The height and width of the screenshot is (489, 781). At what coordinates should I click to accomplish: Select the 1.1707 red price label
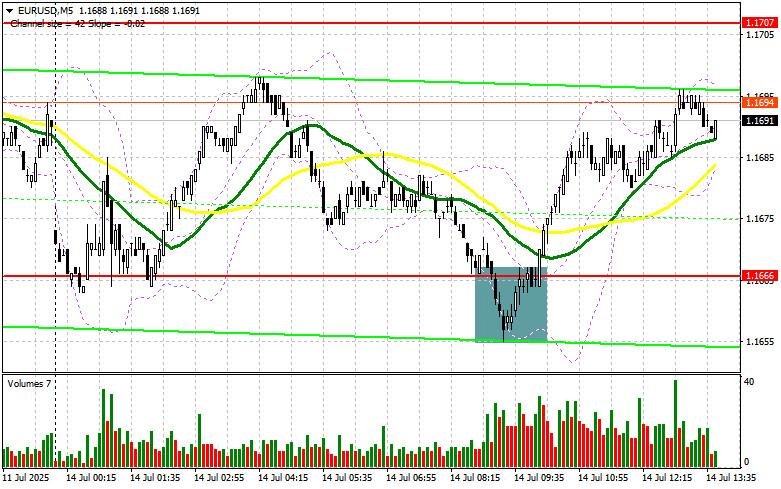[x=760, y=23]
